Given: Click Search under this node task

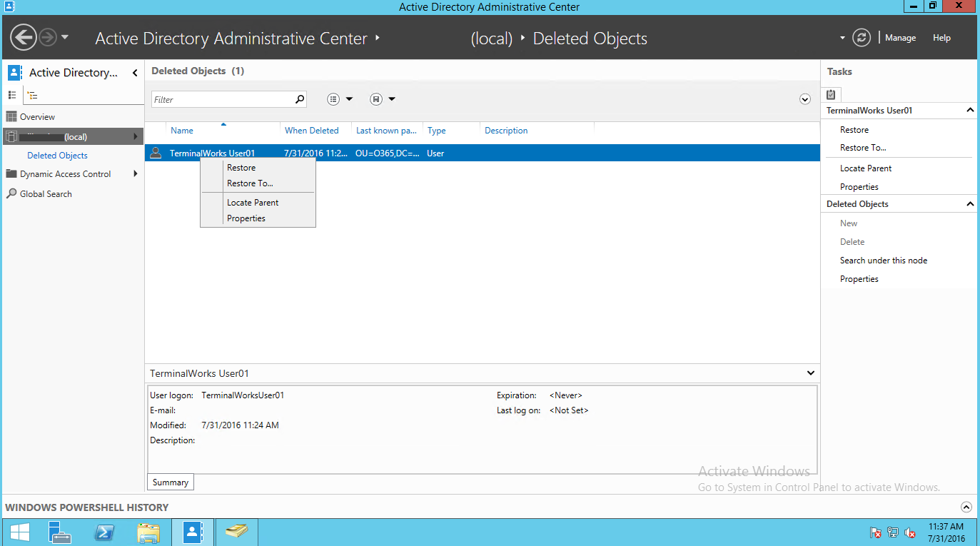Looking at the screenshot, I should [x=884, y=261].
